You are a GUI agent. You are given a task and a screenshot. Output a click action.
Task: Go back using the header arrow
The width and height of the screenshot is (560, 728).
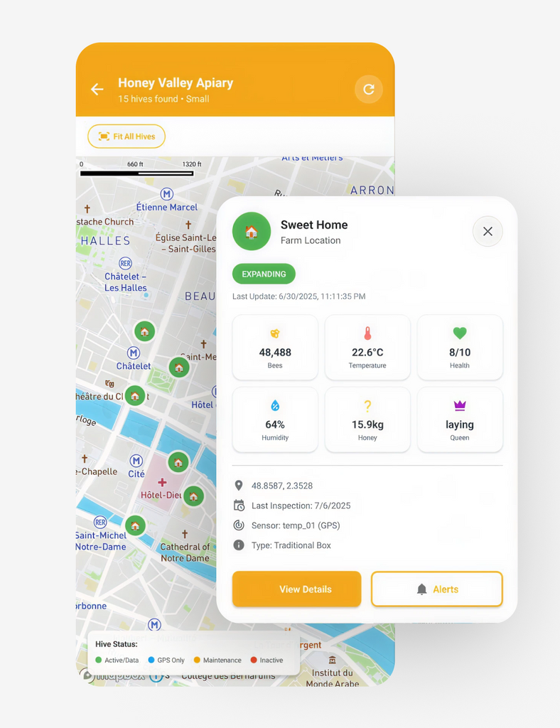pyautogui.click(x=97, y=89)
